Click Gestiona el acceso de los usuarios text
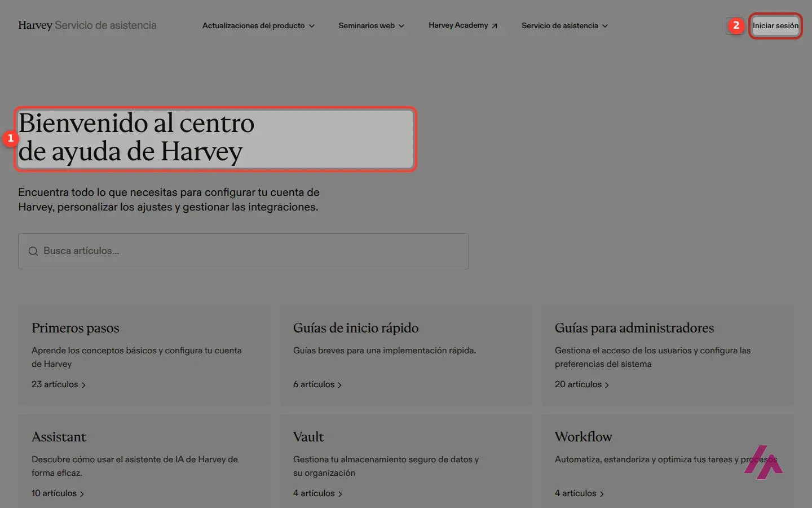812x508 pixels. pos(652,357)
